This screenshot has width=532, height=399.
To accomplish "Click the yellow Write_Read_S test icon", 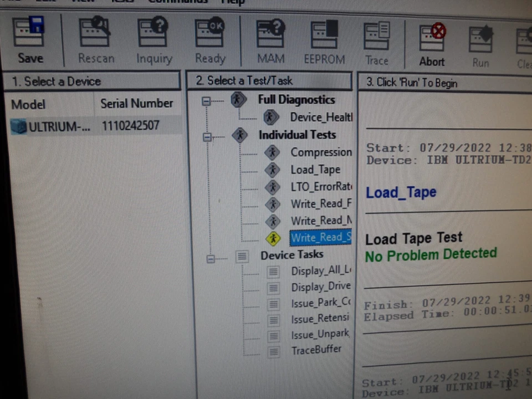I will click(x=273, y=238).
